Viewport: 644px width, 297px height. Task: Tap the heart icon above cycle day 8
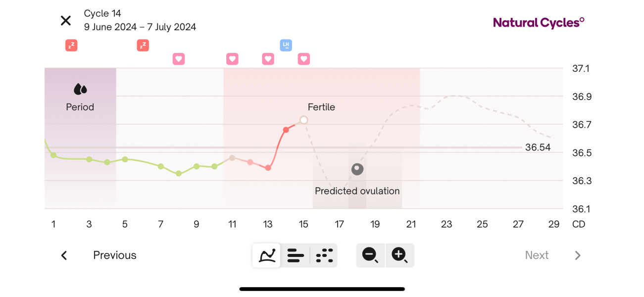tap(179, 59)
